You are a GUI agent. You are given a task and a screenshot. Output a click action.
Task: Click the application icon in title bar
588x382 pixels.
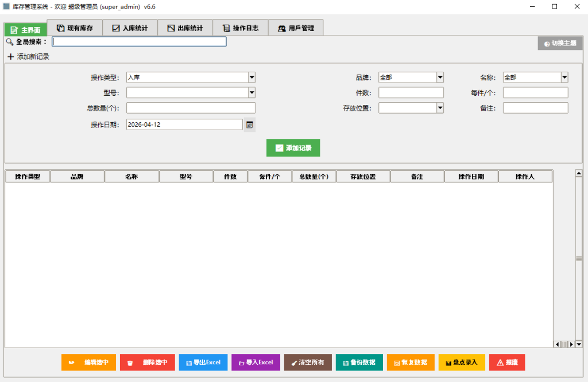6,6
